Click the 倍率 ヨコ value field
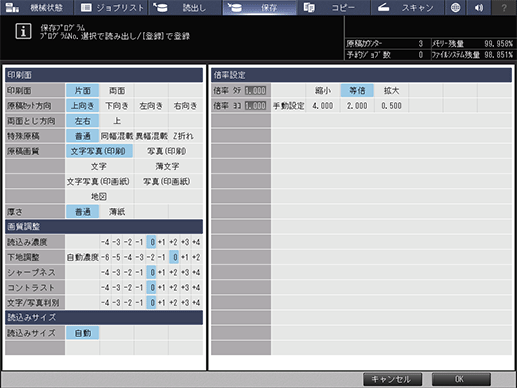The image size is (517, 388). point(256,106)
